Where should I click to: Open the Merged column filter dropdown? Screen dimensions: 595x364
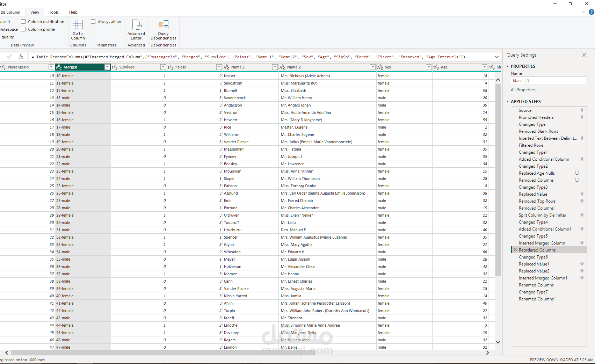coord(107,67)
